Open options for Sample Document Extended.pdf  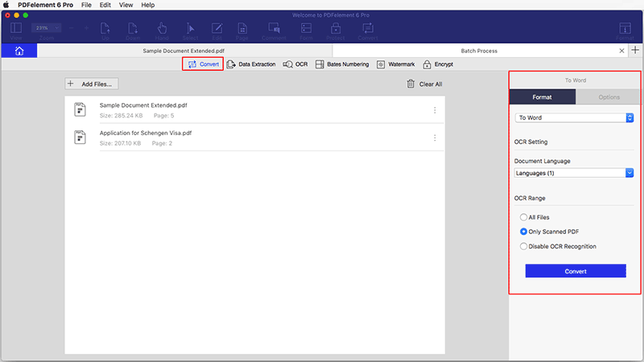point(435,110)
